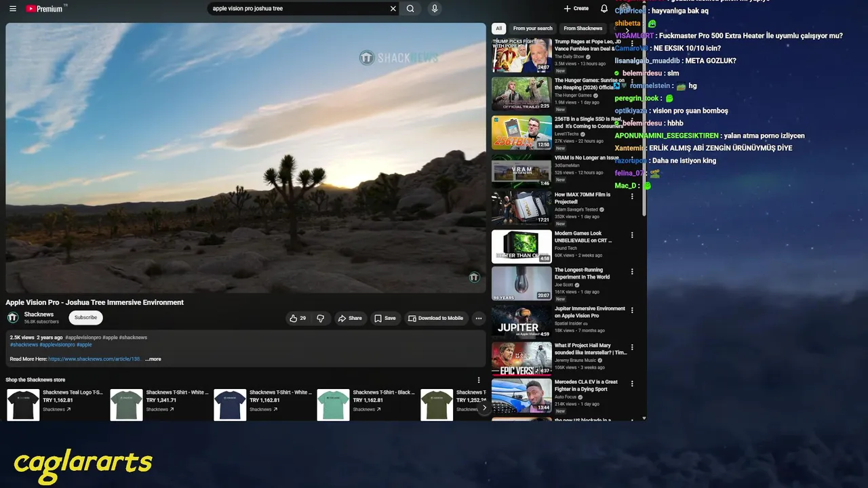The height and width of the screenshot is (488, 868).
Task: Open options menu for Modern Games CRT video
Action: tap(632, 235)
